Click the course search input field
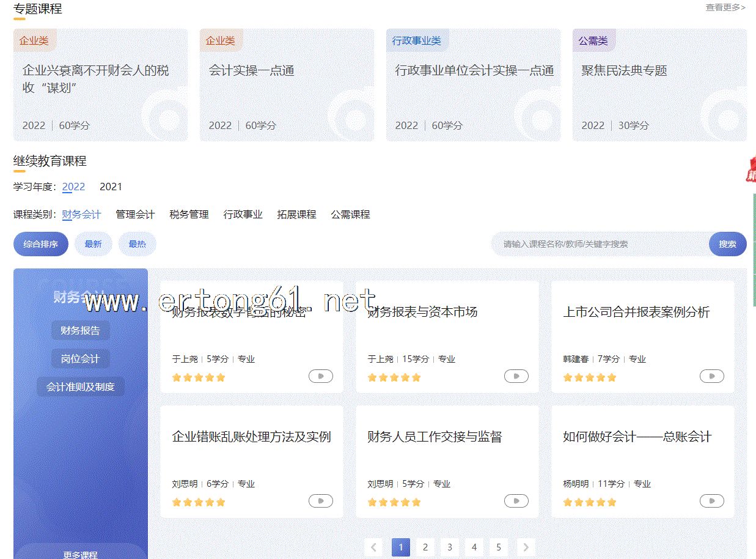The height and width of the screenshot is (559, 756). pos(599,244)
